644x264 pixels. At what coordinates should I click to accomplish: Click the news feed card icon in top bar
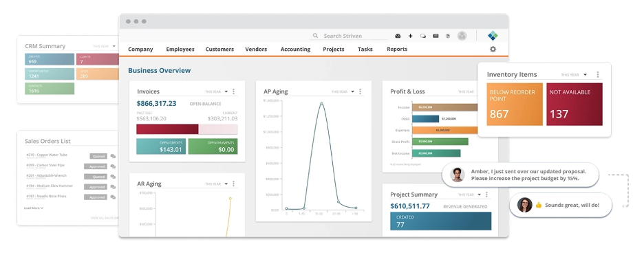pos(436,36)
